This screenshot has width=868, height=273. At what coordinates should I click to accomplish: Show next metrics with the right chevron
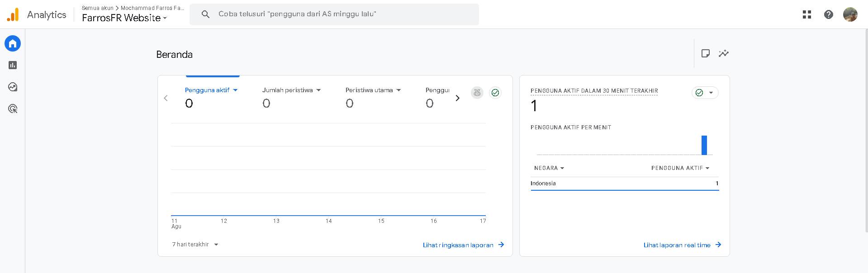coord(458,98)
